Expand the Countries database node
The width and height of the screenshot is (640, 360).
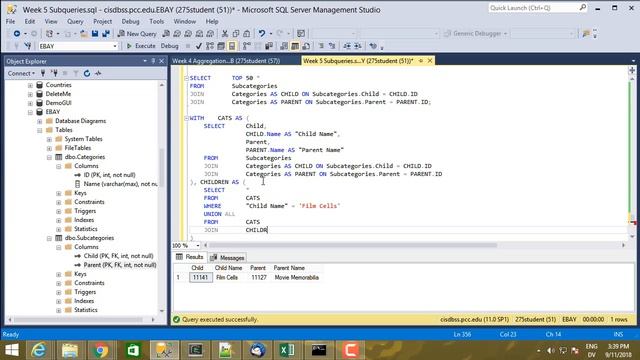[30, 85]
